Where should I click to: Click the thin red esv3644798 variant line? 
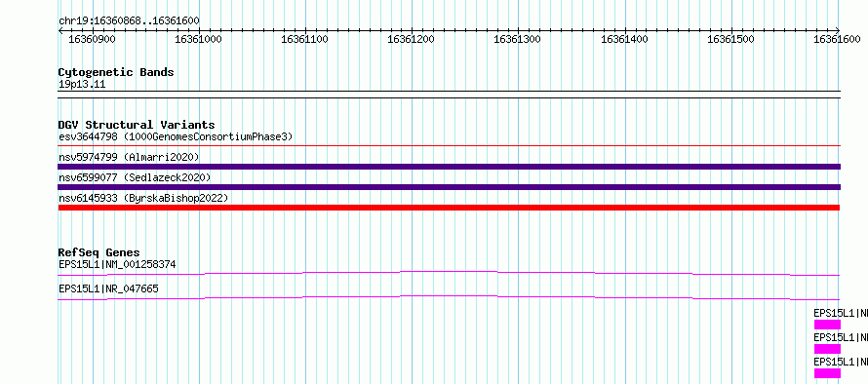(449, 146)
